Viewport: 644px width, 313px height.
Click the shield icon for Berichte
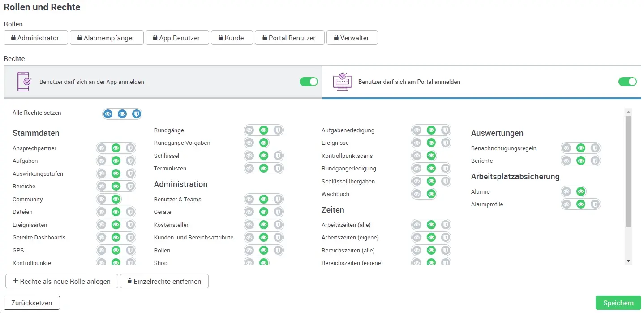pyautogui.click(x=595, y=161)
